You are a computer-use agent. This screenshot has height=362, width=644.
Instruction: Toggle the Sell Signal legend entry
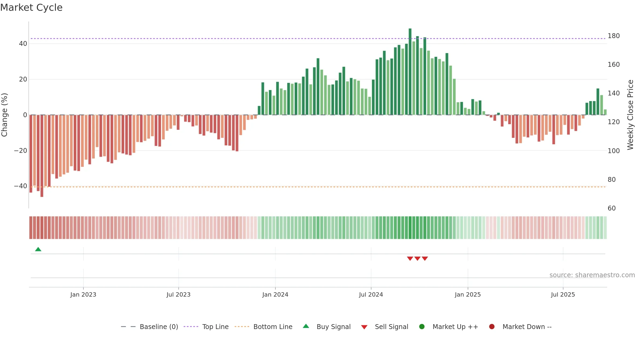(x=385, y=327)
